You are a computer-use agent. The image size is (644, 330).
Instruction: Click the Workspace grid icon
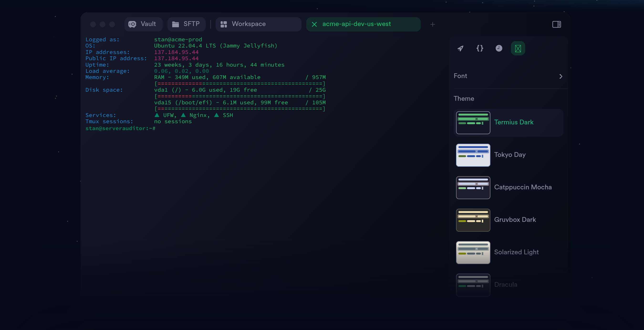coord(223,24)
